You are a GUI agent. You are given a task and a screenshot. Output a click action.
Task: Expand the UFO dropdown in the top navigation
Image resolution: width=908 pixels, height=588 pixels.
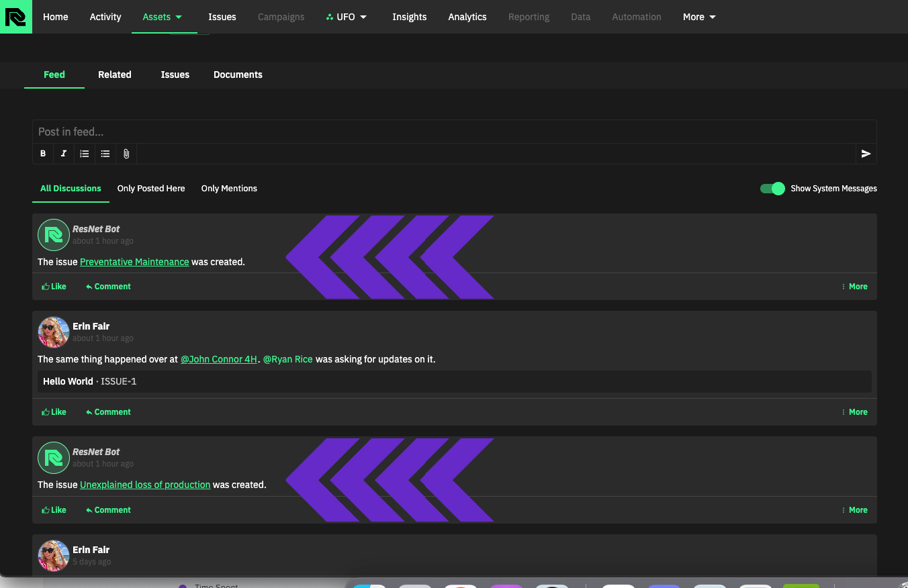347,17
